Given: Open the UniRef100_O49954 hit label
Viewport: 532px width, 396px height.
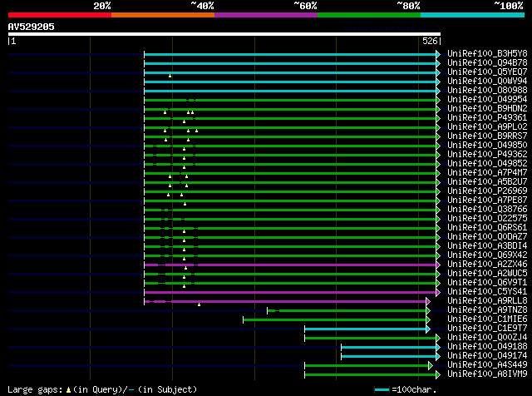Looking at the screenshot, I should pyautogui.click(x=487, y=100).
